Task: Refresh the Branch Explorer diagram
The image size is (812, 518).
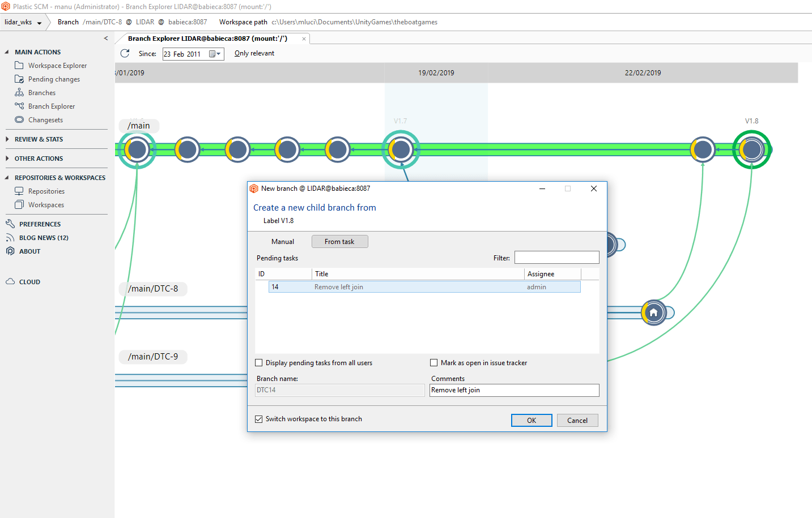Action: tap(125, 53)
